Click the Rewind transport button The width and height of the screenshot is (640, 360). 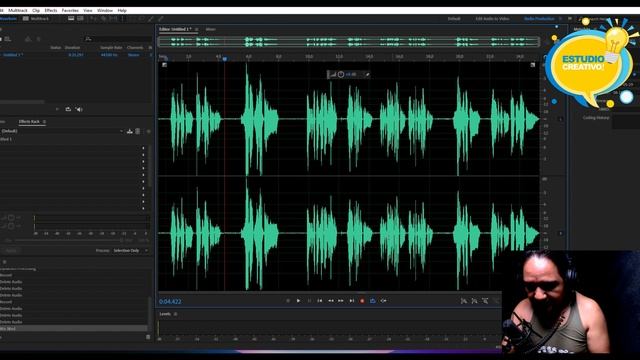point(331,301)
